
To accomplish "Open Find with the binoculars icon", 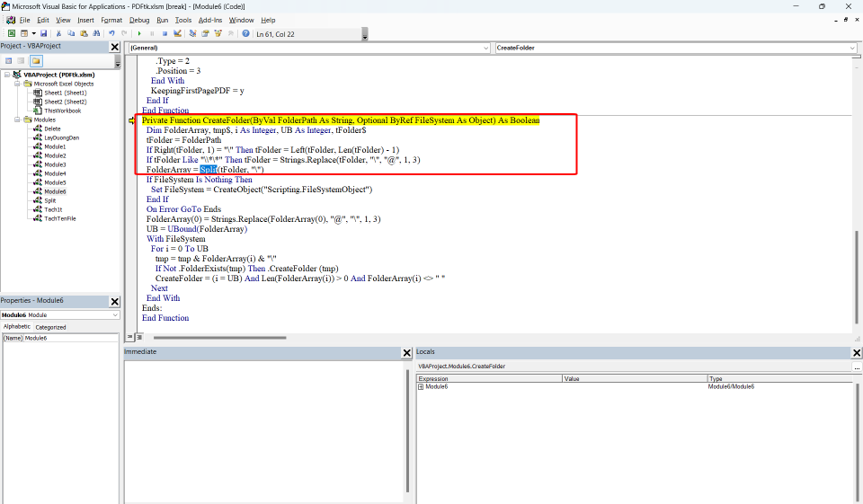I will pyautogui.click(x=96, y=33).
